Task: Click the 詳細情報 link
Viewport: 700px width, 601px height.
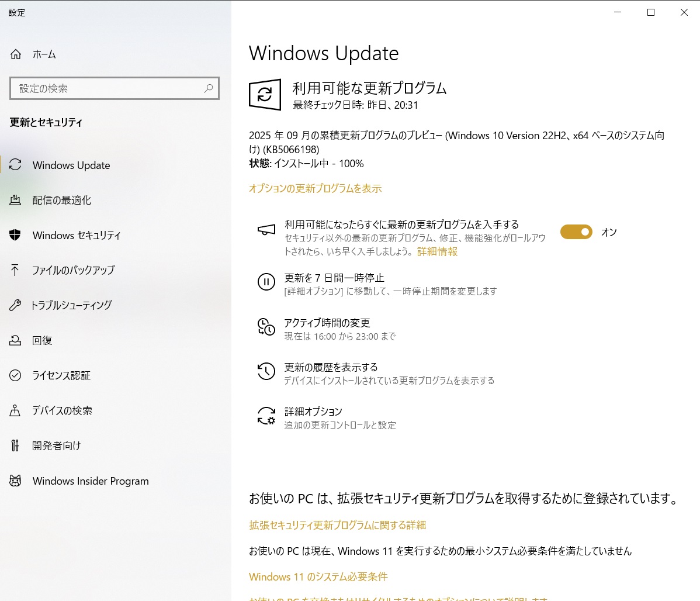Action: [437, 251]
